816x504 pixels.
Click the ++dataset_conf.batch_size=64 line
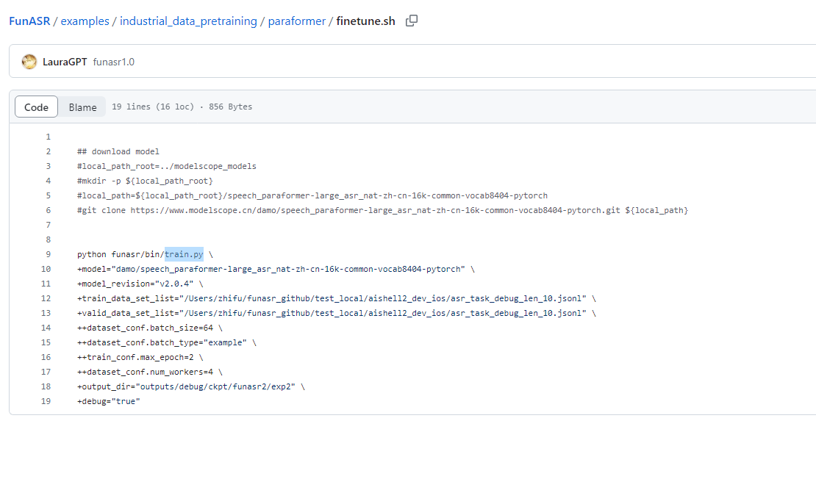[x=150, y=328]
